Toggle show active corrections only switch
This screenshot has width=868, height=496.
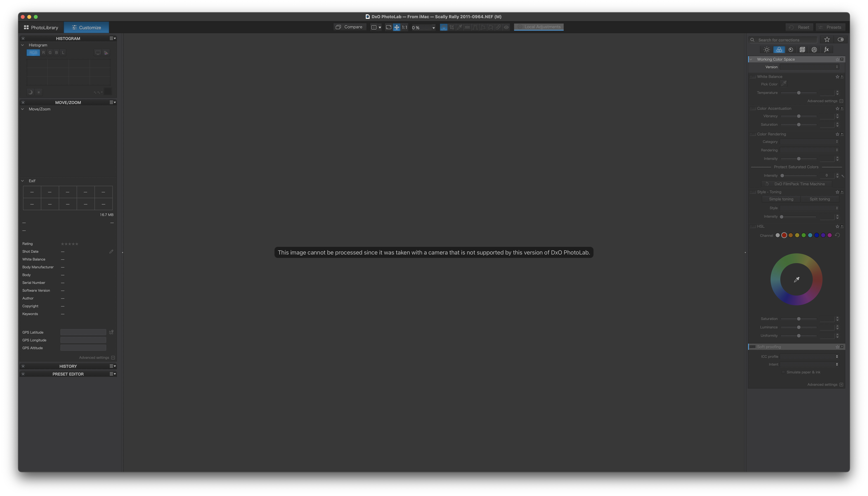[840, 39]
